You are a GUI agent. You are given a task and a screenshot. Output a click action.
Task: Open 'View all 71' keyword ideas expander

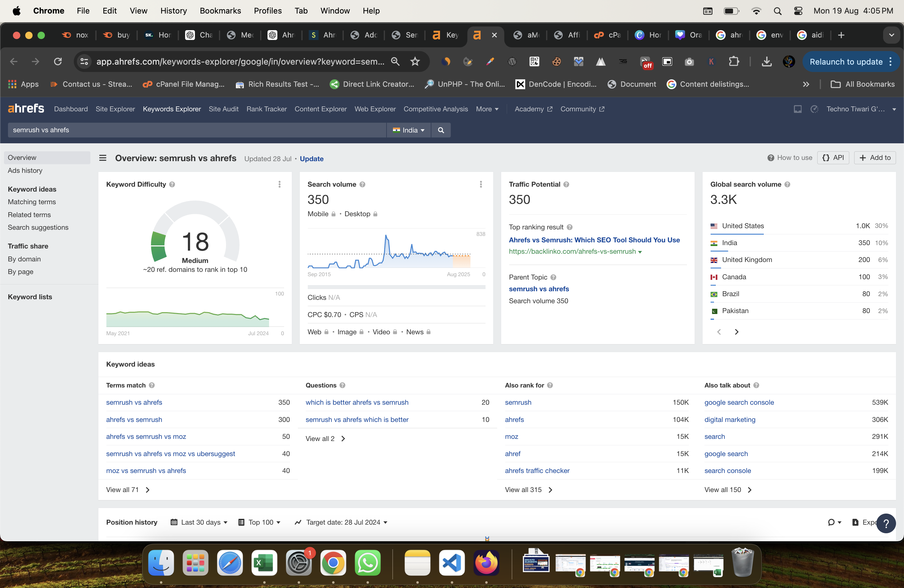tap(128, 489)
